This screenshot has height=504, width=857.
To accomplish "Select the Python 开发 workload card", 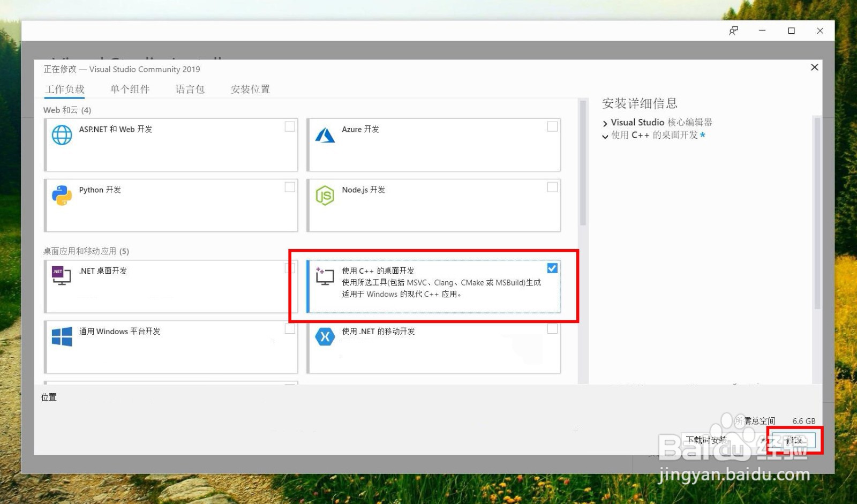I will click(x=171, y=205).
